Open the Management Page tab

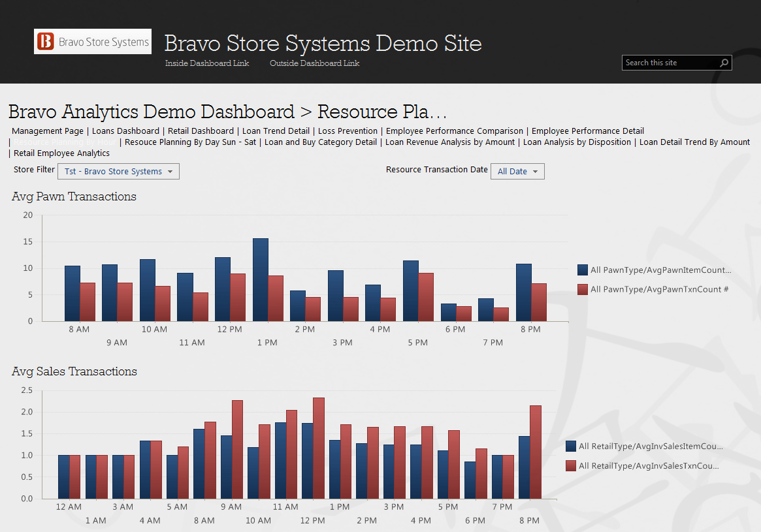tap(48, 131)
